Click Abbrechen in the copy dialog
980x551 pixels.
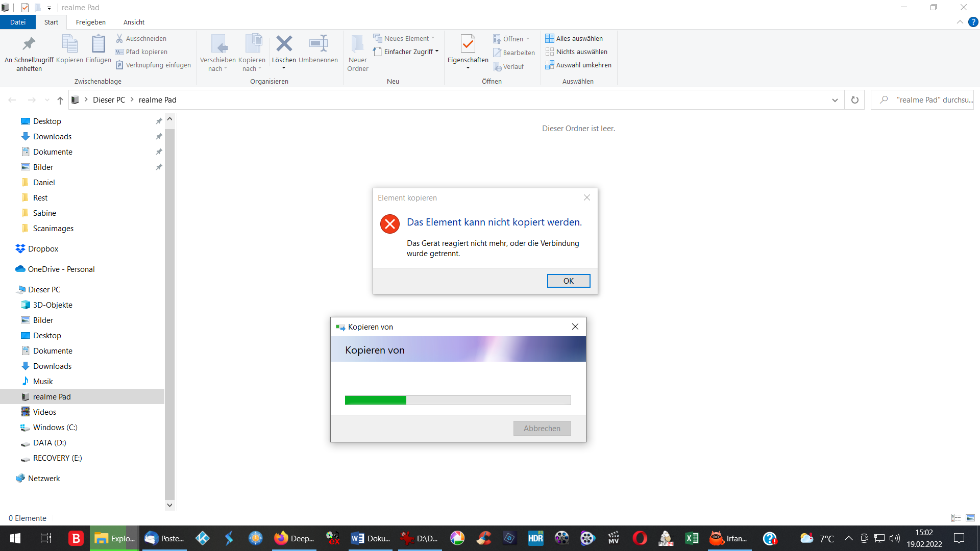pos(542,428)
